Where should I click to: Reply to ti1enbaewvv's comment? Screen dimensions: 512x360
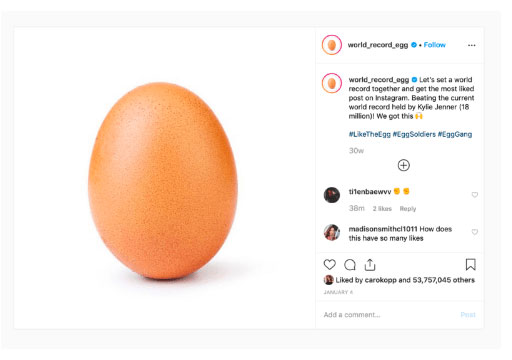click(x=408, y=209)
